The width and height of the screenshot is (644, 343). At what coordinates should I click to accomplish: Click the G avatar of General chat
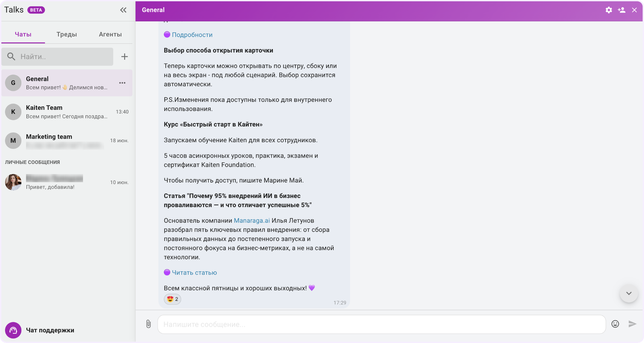[13, 83]
